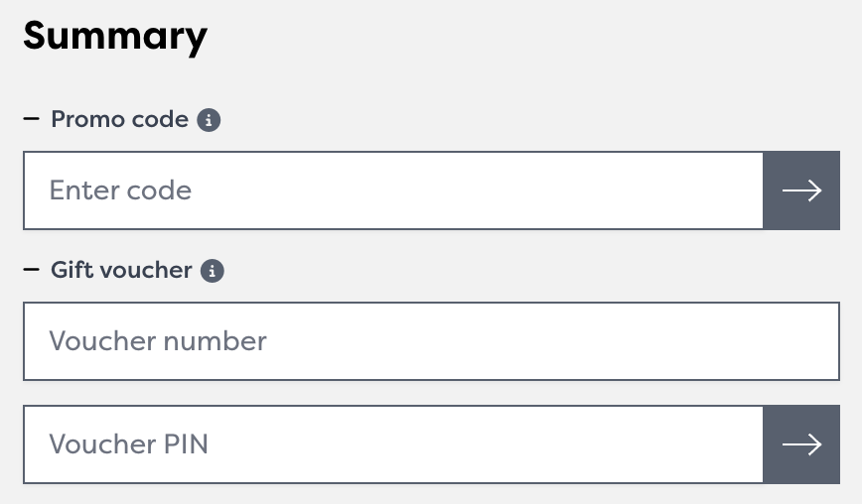The image size is (862, 504).
Task: Select the "Enter code" placeholder text
Action: coord(120,190)
